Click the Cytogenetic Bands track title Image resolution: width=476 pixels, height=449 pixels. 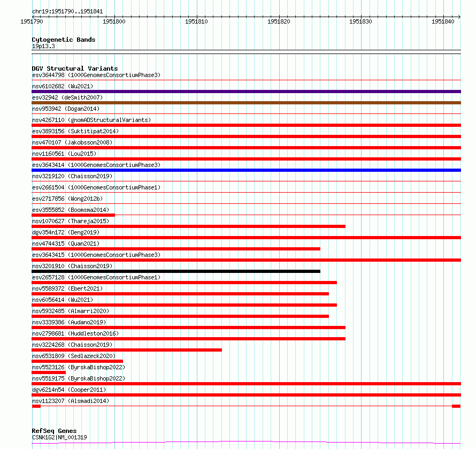[64, 40]
